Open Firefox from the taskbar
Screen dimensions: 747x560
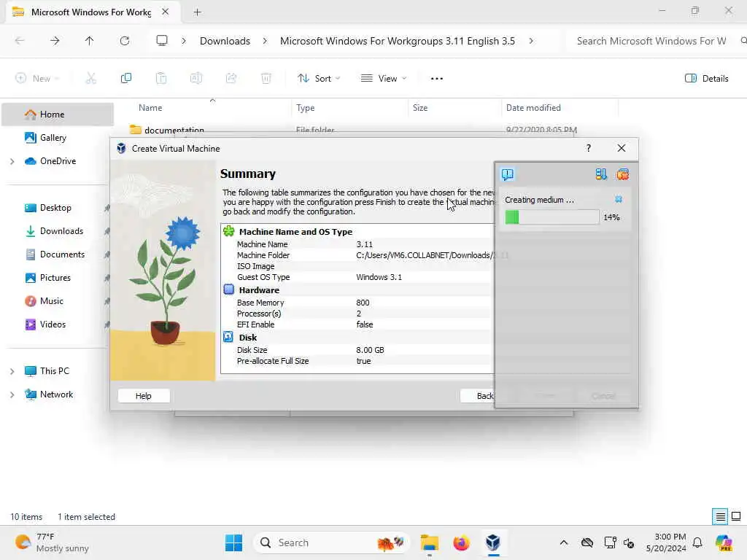point(461,542)
